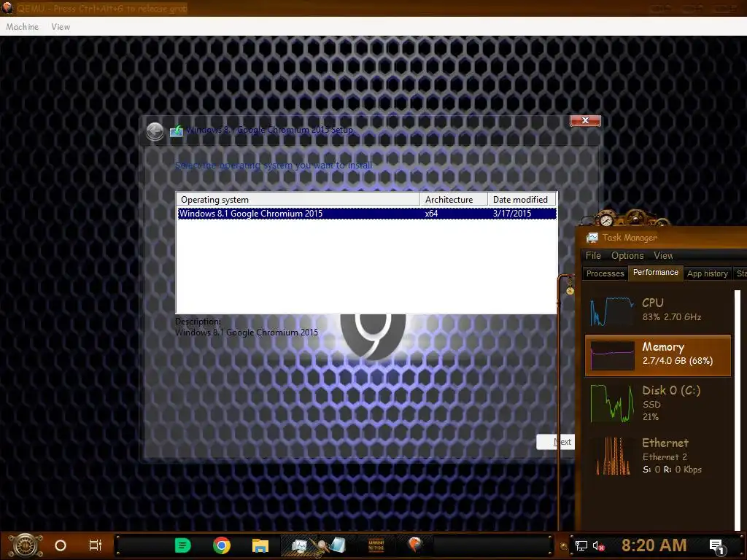Click the QEMU window title icon
Image resolution: width=747 pixels, height=560 pixels.
[x=7, y=7]
